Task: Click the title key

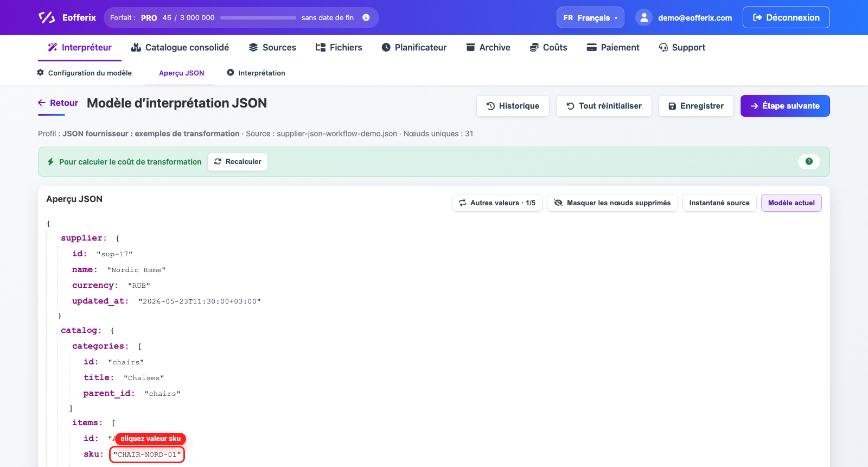Action: pos(99,377)
